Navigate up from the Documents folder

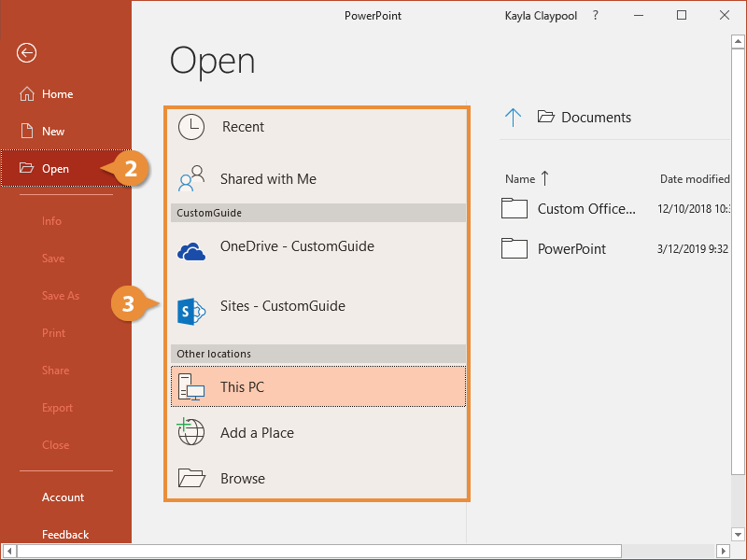tap(513, 117)
